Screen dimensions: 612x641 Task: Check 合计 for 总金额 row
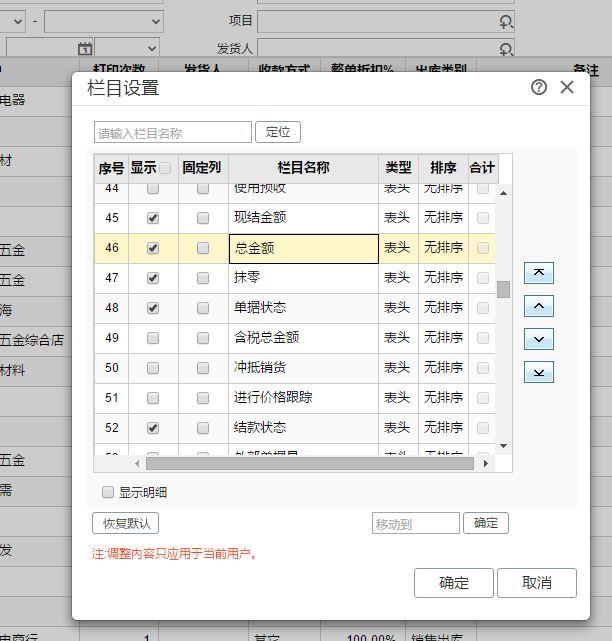point(483,248)
